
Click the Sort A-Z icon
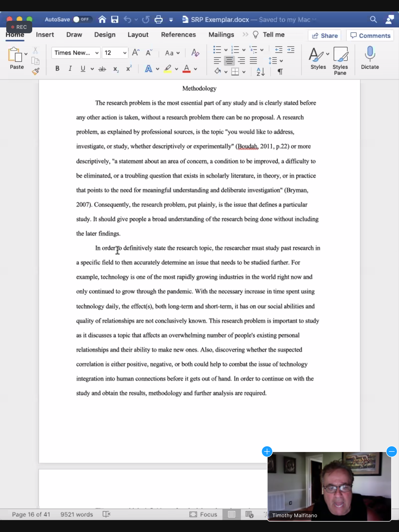[260, 71]
